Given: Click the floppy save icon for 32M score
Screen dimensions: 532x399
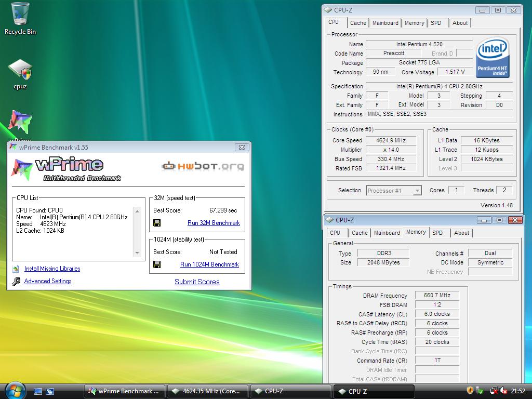Looking at the screenshot, I should coord(157,223).
